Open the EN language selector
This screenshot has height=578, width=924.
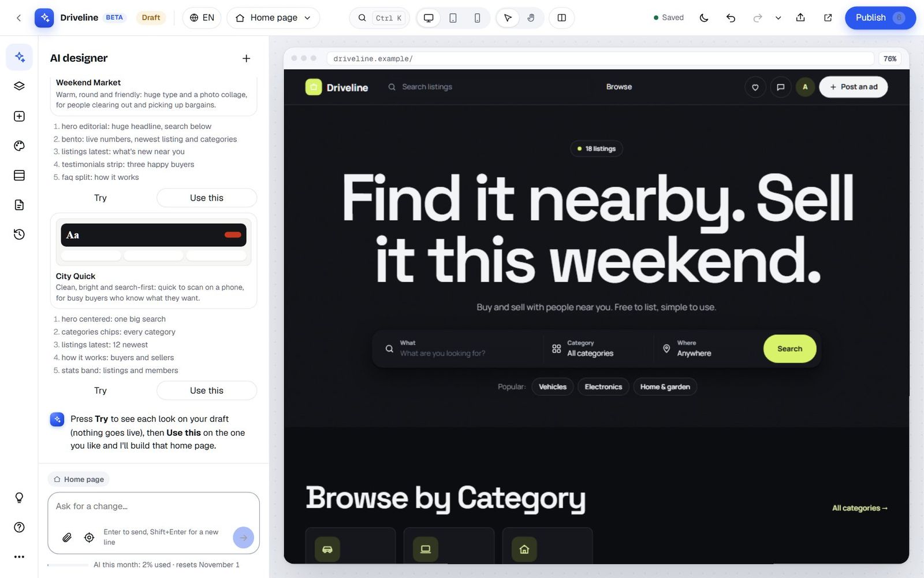[x=202, y=18]
